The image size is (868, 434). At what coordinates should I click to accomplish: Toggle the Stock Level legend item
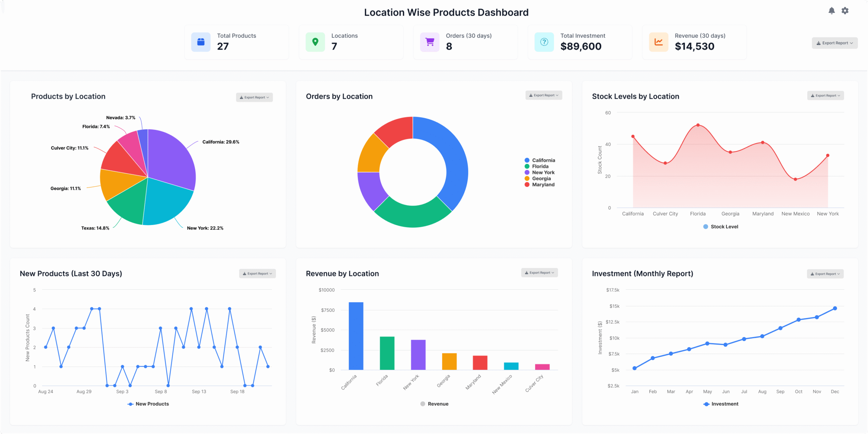(x=721, y=226)
